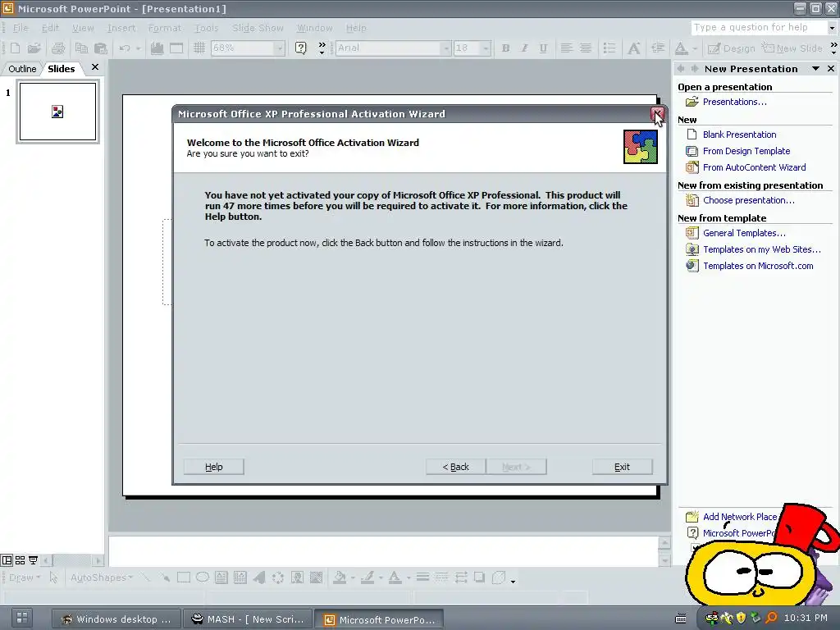
Task: Click the Shadow Style icon on Drawing toolbar
Action: [479, 577]
